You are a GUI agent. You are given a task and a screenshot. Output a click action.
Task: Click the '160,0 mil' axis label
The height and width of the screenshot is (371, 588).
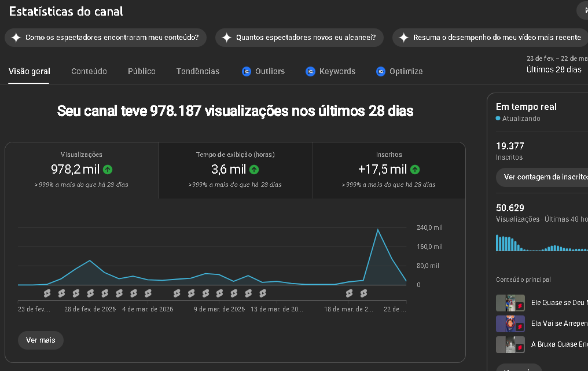pyautogui.click(x=429, y=247)
